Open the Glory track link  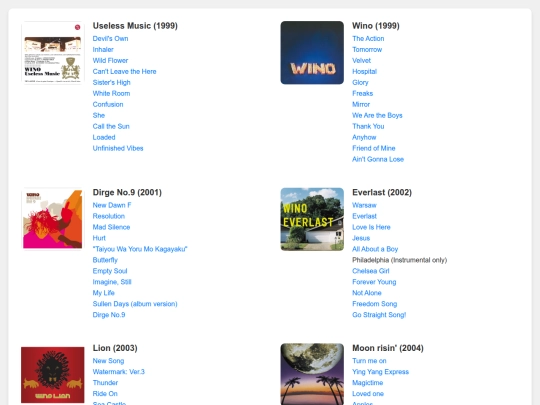tap(360, 83)
